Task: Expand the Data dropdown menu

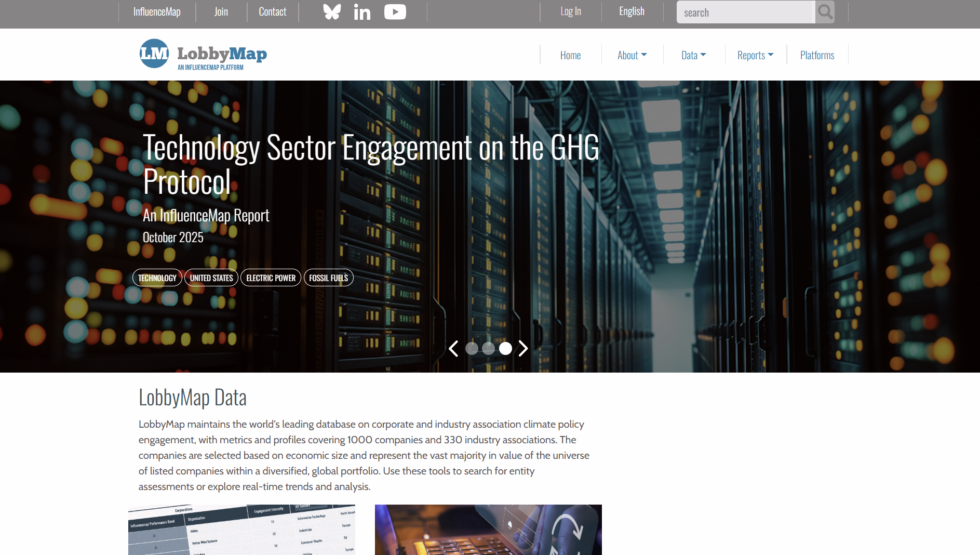Action: coord(693,55)
